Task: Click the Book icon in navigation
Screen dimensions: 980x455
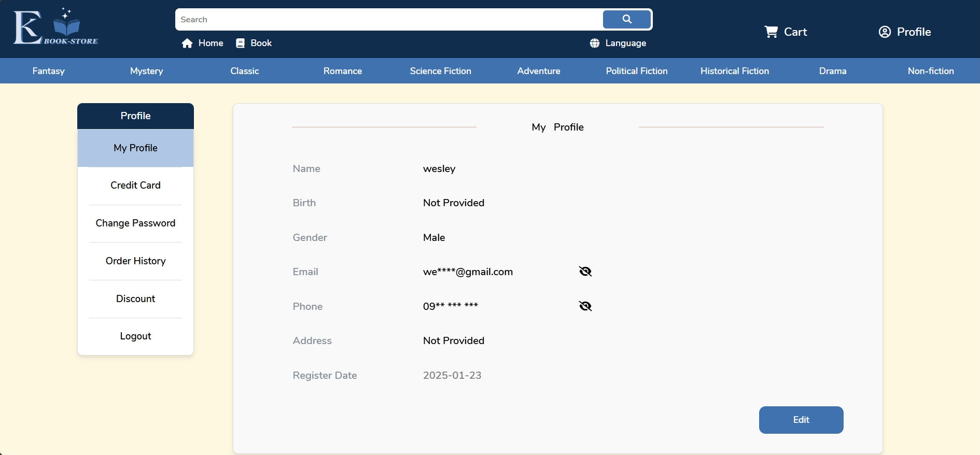Action: click(x=240, y=44)
